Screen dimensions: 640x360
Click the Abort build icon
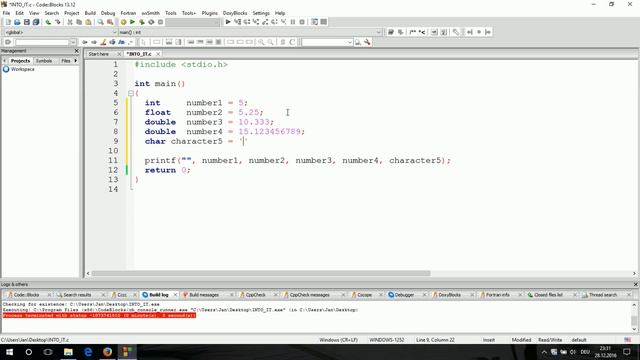tap(160, 22)
